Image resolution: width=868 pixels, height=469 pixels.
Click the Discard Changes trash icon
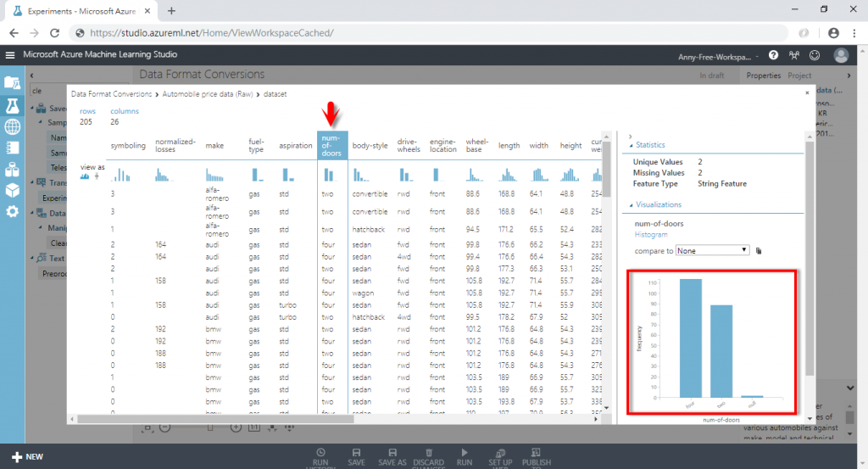[x=428, y=452]
